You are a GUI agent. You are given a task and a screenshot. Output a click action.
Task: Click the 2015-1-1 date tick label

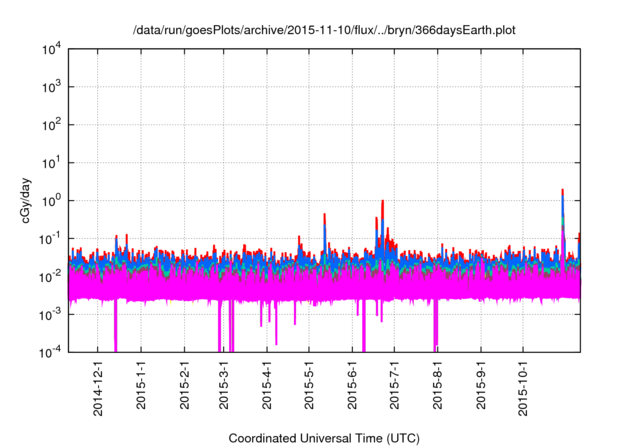click(141, 390)
